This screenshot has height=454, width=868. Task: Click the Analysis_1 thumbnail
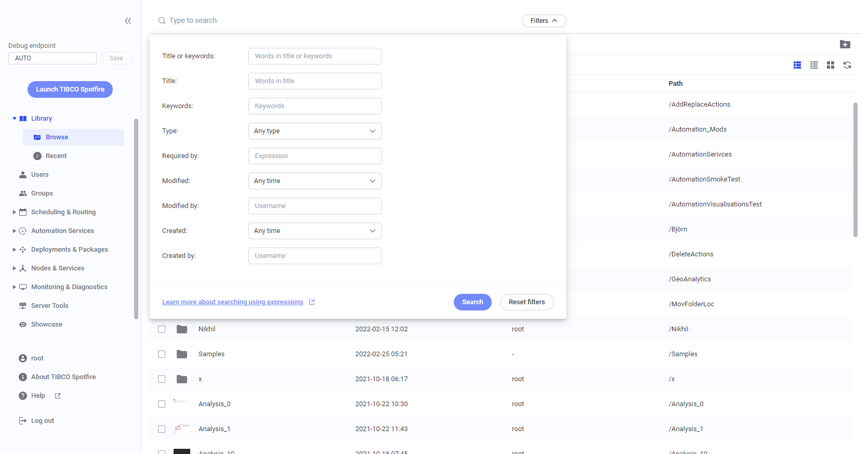tap(181, 429)
